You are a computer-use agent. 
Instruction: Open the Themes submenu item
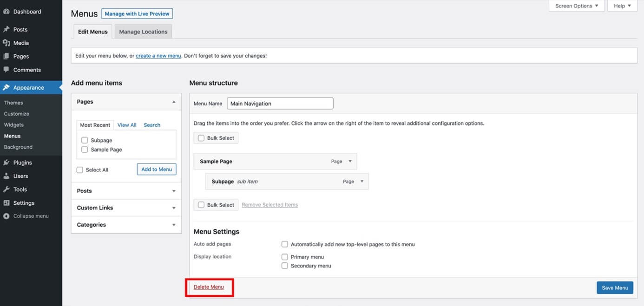(x=13, y=103)
